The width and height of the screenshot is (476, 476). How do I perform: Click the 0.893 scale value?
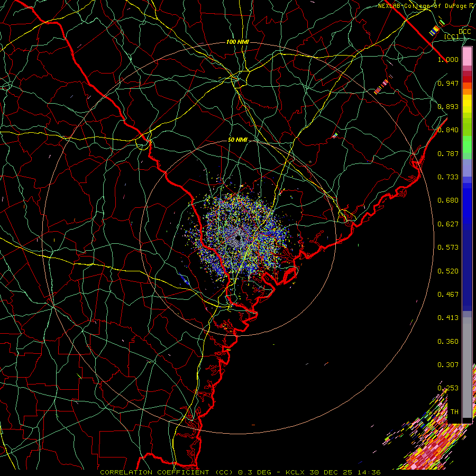pyautogui.click(x=448, y=106)
